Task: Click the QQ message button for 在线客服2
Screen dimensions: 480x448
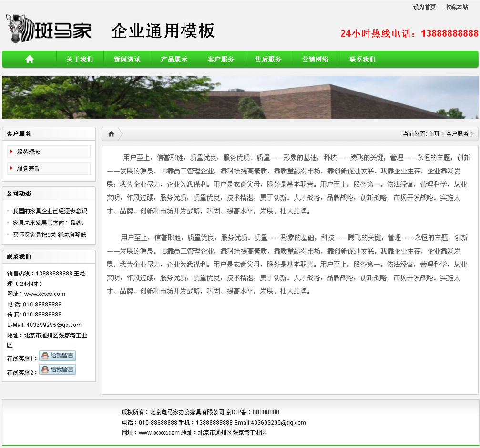Action: point(58,369)
